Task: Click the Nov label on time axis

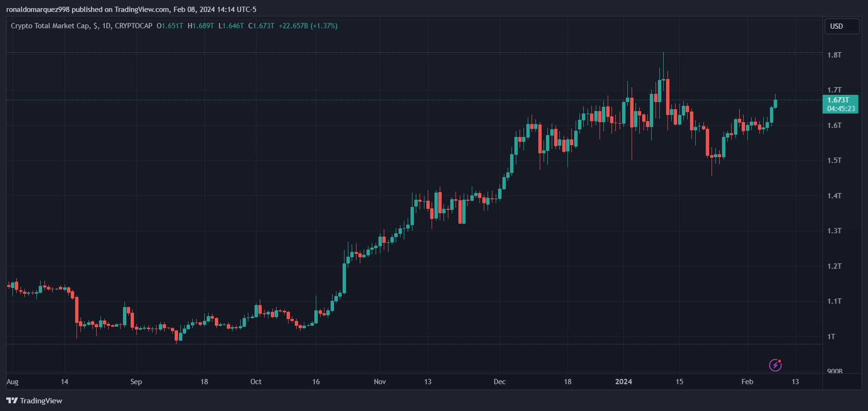Action: pyautogui.click(x=379, y=382)
